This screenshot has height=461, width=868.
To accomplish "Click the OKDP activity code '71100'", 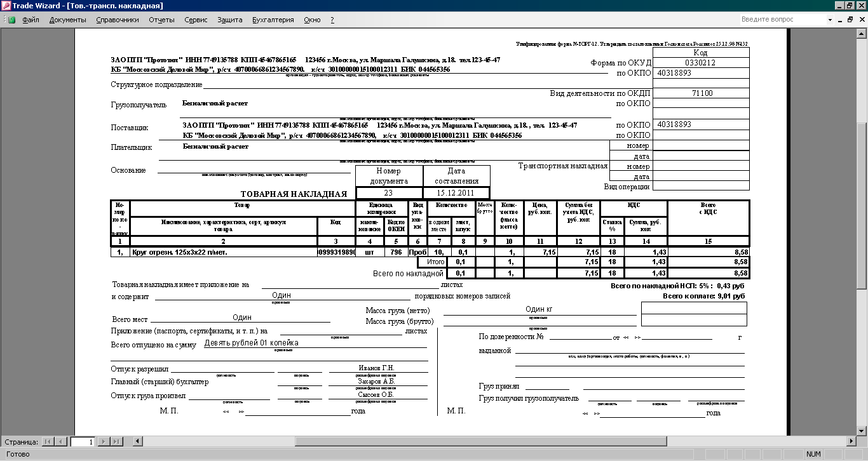I will click(700, 93).
